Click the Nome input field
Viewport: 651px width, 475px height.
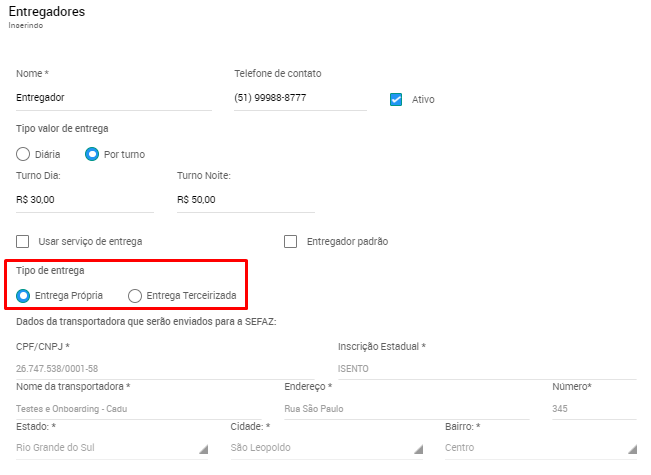point(113,98)
